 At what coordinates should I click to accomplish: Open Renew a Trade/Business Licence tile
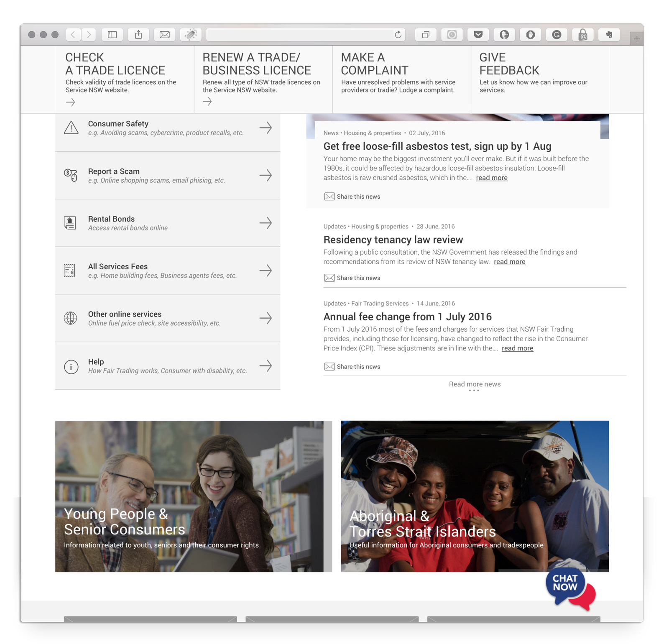click(263, 79)
